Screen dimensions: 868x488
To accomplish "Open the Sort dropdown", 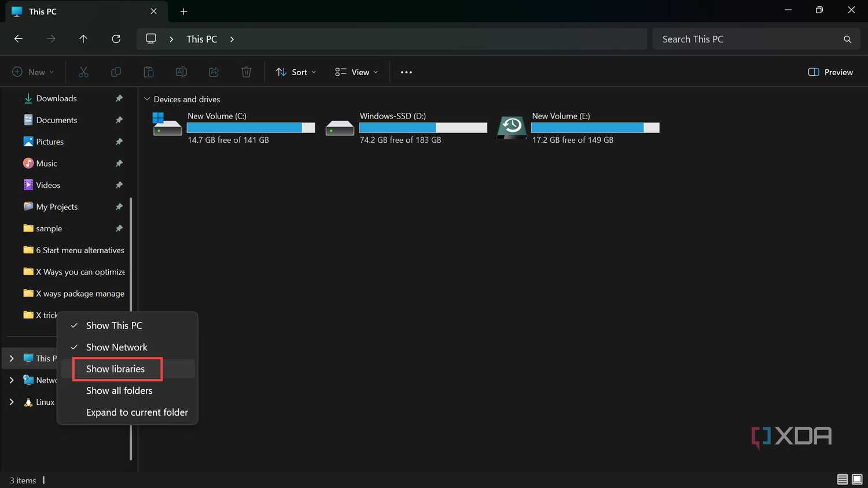I will point(296,72).
